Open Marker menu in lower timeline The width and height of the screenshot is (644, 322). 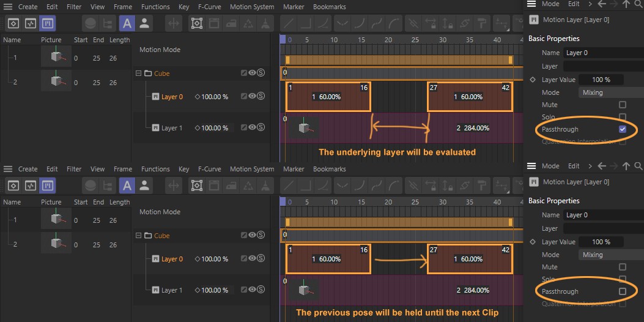pos(294,169)
